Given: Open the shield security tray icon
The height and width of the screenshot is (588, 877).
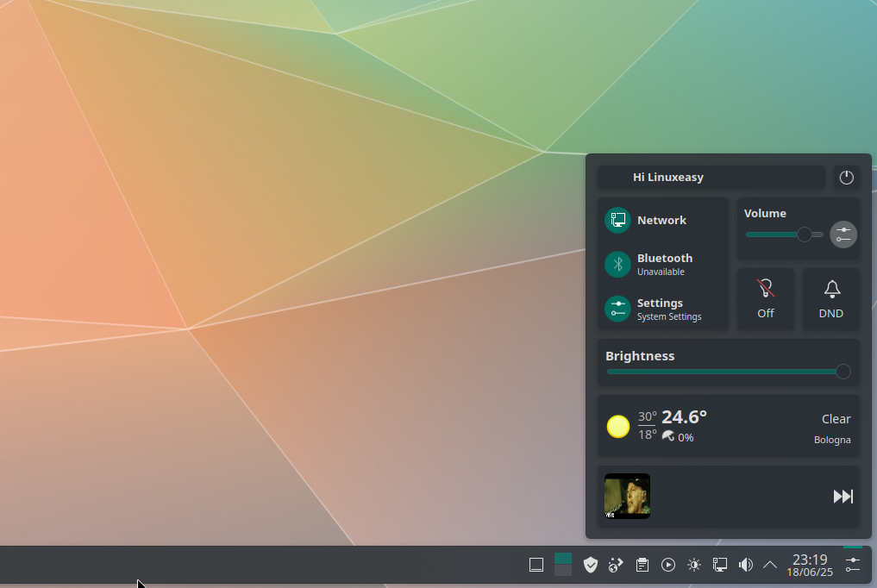Looking at the screenshot, I should pos(590,565).
